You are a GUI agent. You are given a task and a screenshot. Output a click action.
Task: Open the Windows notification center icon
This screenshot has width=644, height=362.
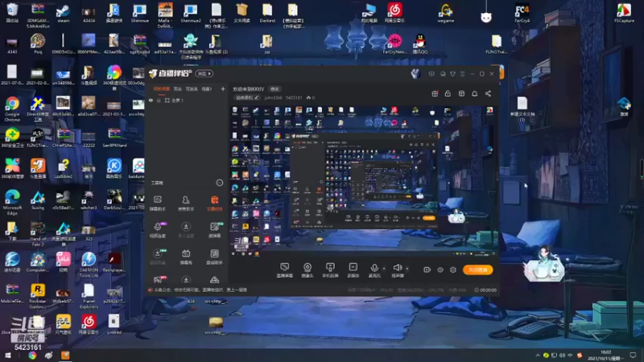tap(633, 355)
